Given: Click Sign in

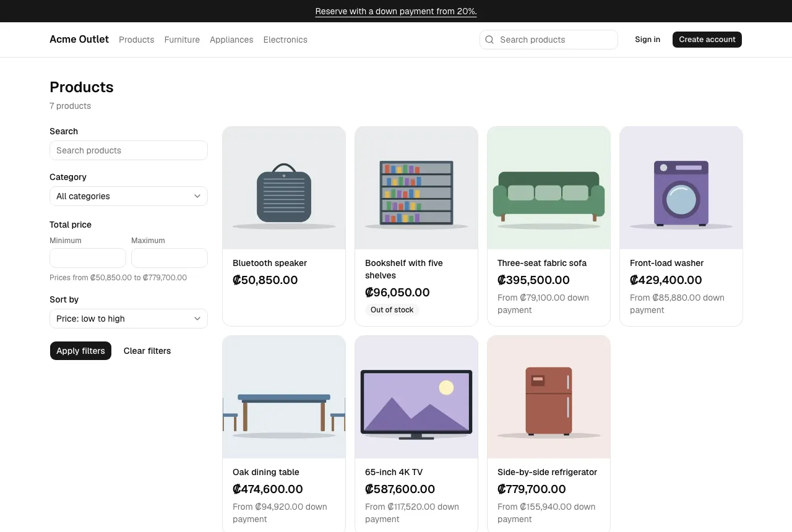Looking at the screenshot, I should click(x=647, y=40).
